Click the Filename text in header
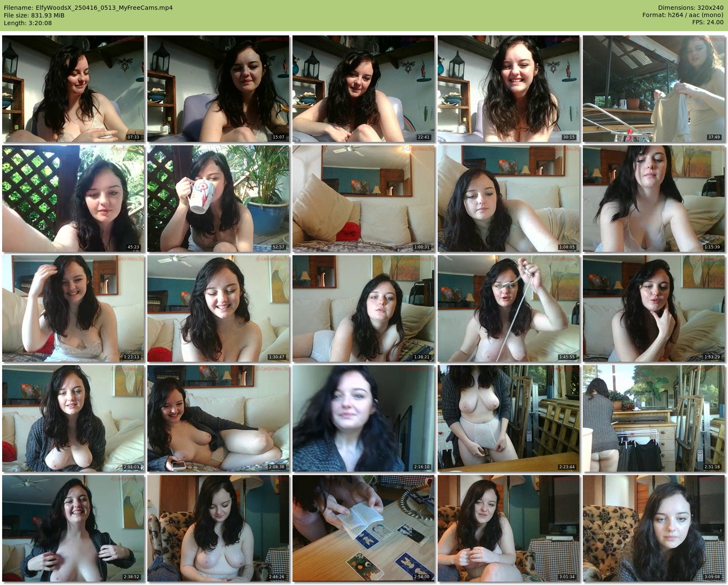Image resolution: width=728 pixels, height=585 pixels. [x=88, y=8]
